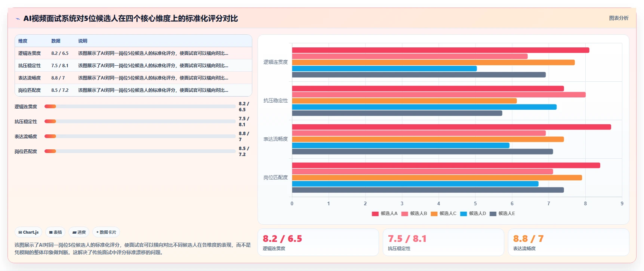The image size is (644, 271).
Task: Click the 抗压稳定性 label on the chart's vertical axis
Action: [275, 101]
